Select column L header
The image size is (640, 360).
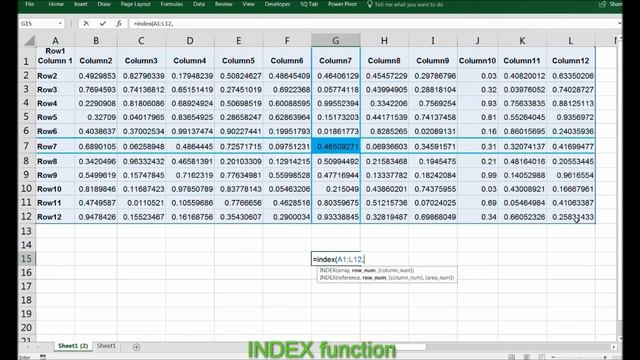coord(571,40)
